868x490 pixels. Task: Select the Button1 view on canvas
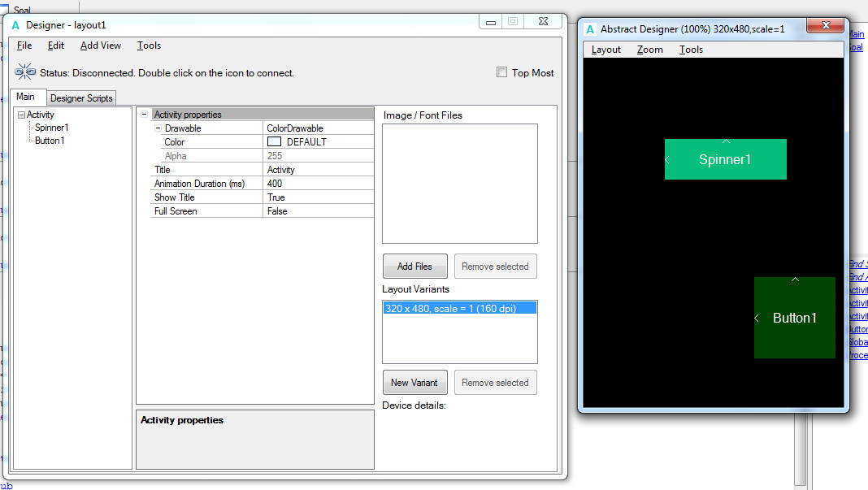pyautogui.click(x=794, y=319)
